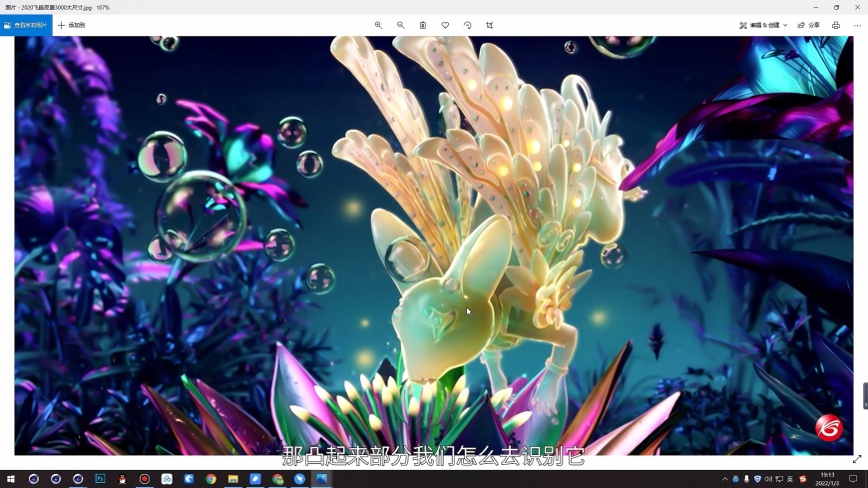Image resolution: width=868 pixels, height=488 pixels.
Task: Open File Explorer from the taskbar
Action: pyautogui.click(x=233, y=479)
